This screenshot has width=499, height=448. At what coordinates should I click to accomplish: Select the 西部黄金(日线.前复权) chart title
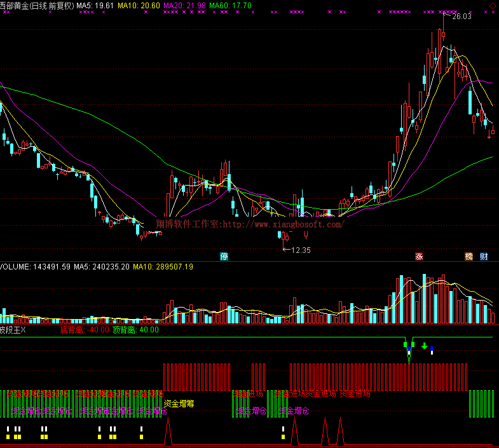click(x=37, y=6)
